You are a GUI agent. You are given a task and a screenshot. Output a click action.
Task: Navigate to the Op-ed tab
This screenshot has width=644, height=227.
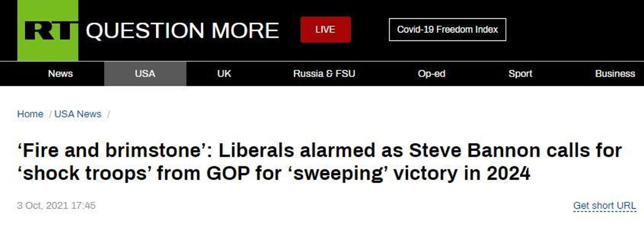431,74
